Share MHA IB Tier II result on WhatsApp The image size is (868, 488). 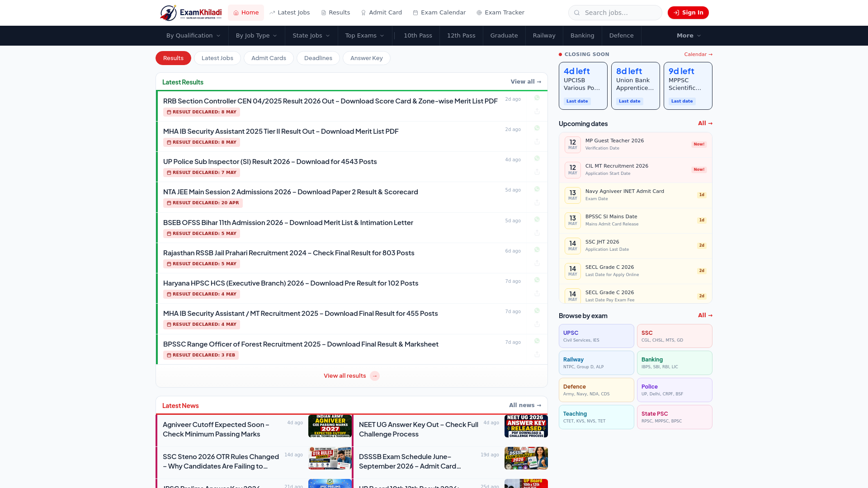coord(537,128)
